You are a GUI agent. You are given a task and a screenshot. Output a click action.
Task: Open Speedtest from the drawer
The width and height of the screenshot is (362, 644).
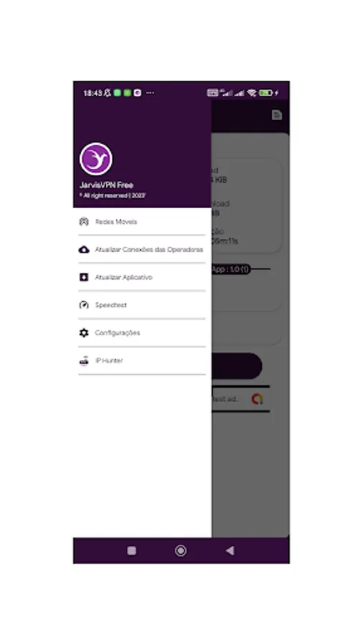[x=142, y=305]
